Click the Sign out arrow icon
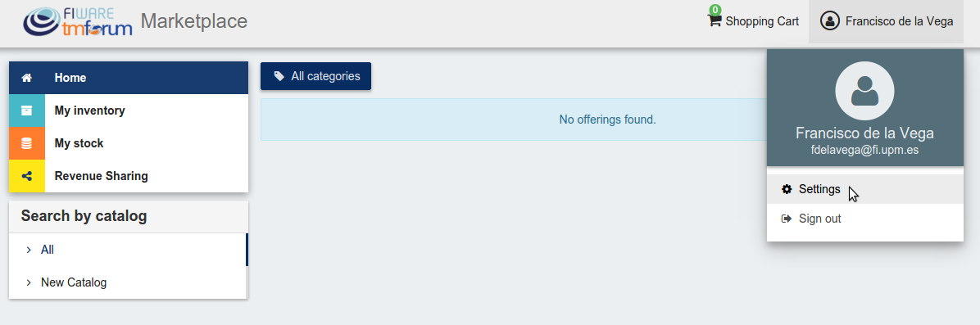 tap(787, 219)
